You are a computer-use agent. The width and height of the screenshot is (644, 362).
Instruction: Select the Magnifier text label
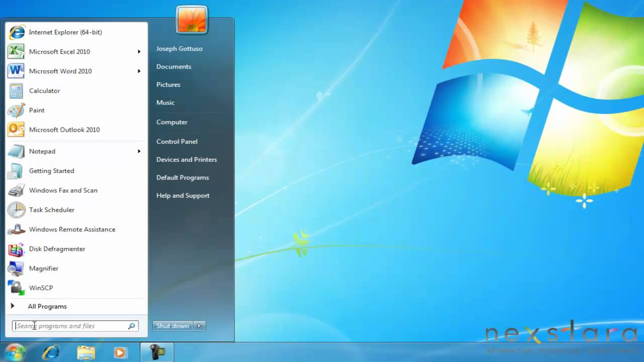44,268
